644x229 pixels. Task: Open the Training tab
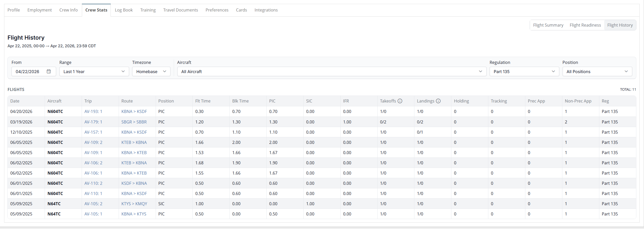148,10
